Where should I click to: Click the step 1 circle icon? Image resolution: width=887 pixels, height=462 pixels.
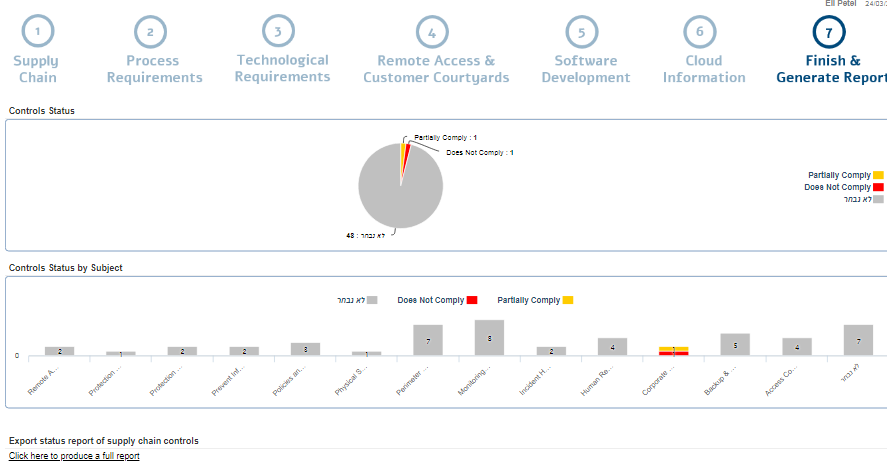click(x=38, y=31)
